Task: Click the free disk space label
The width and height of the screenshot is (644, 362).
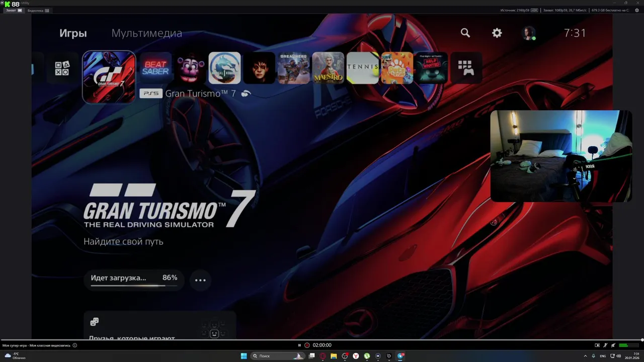Action: [x=610, y=10]
